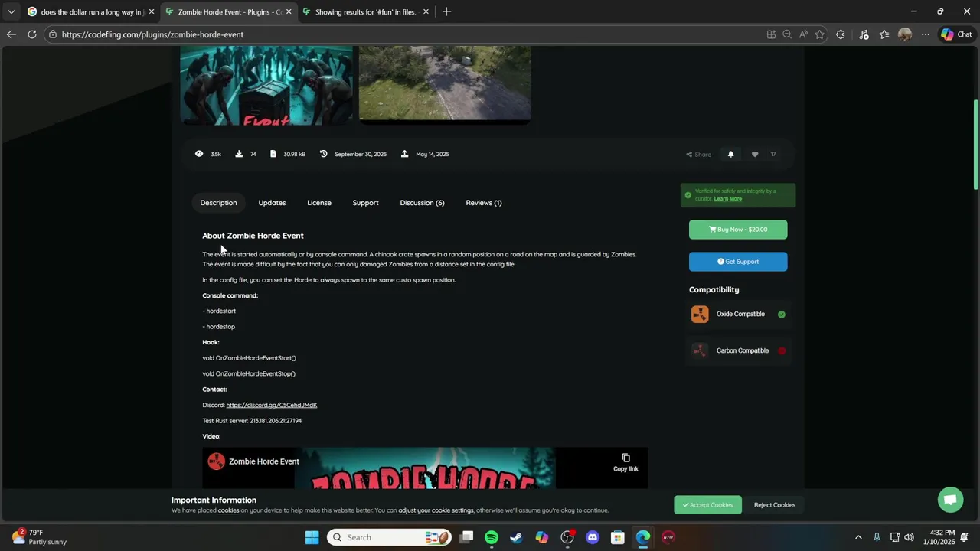The width and height of the screenshot is (980, 551).
Task: Reload the Codefling page
Action: (32, 34)
